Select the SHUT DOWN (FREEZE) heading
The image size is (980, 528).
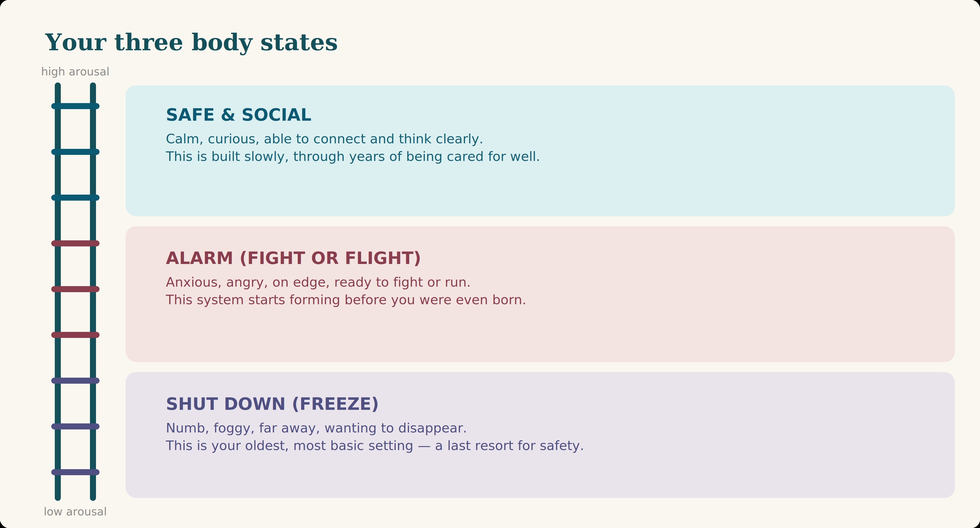(272, 404)
